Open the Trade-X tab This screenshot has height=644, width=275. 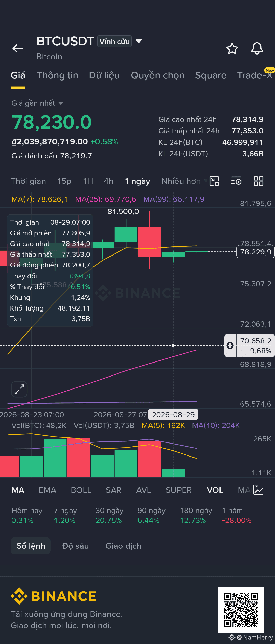click(255, 75)
